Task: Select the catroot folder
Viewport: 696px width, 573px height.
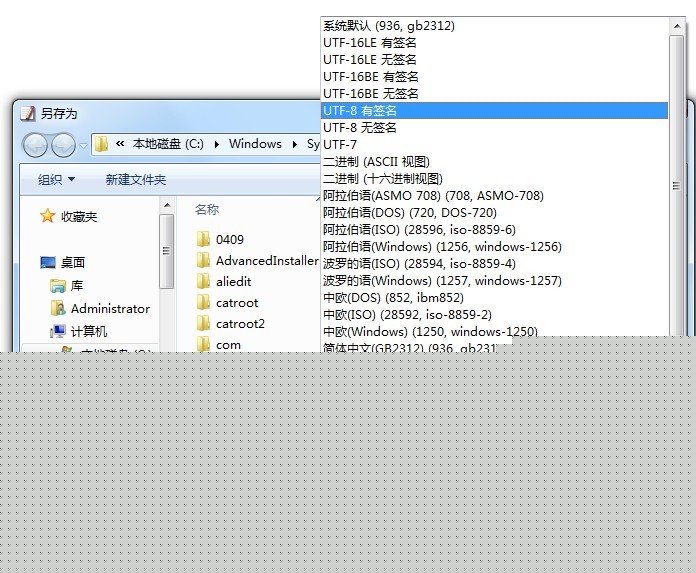Action: pos(237,303)
